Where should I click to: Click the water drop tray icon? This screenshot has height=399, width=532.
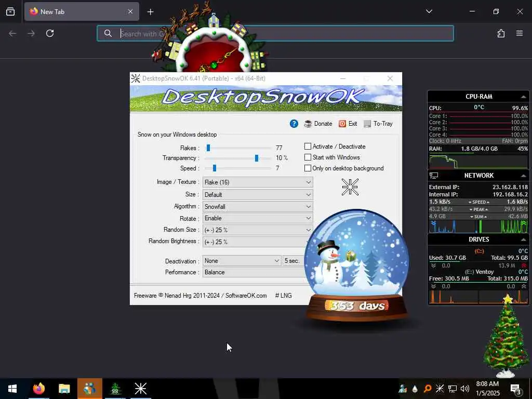[x=415, y=389]
